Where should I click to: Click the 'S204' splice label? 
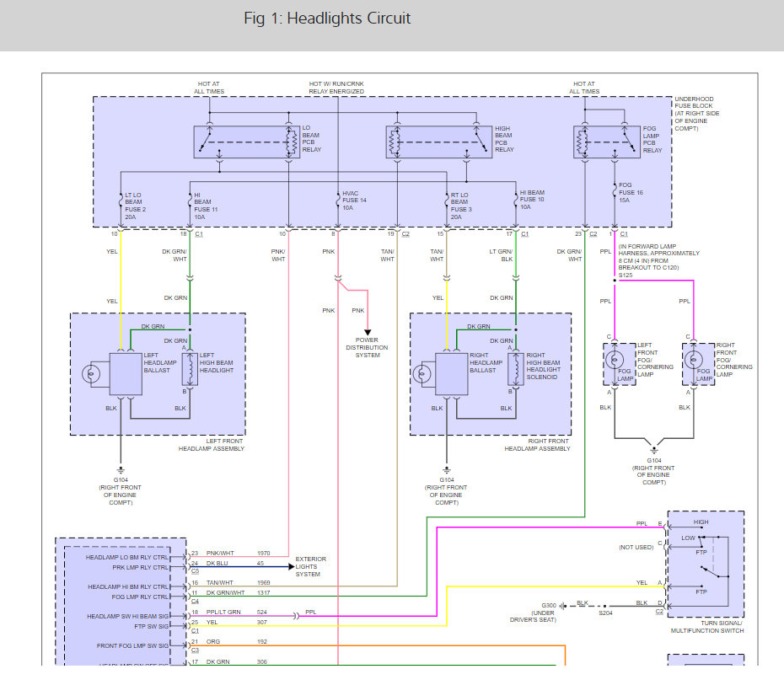tap(605, 613)
